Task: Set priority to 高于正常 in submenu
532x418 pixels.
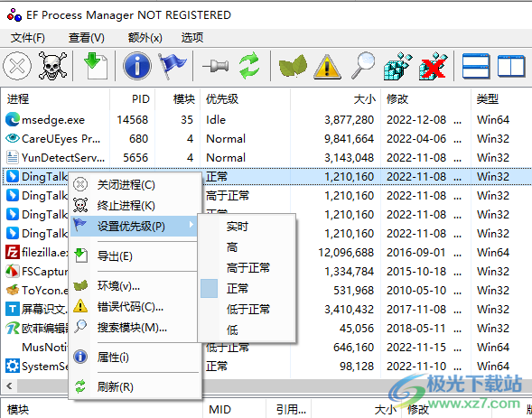Action: click(x=247, y=268)
